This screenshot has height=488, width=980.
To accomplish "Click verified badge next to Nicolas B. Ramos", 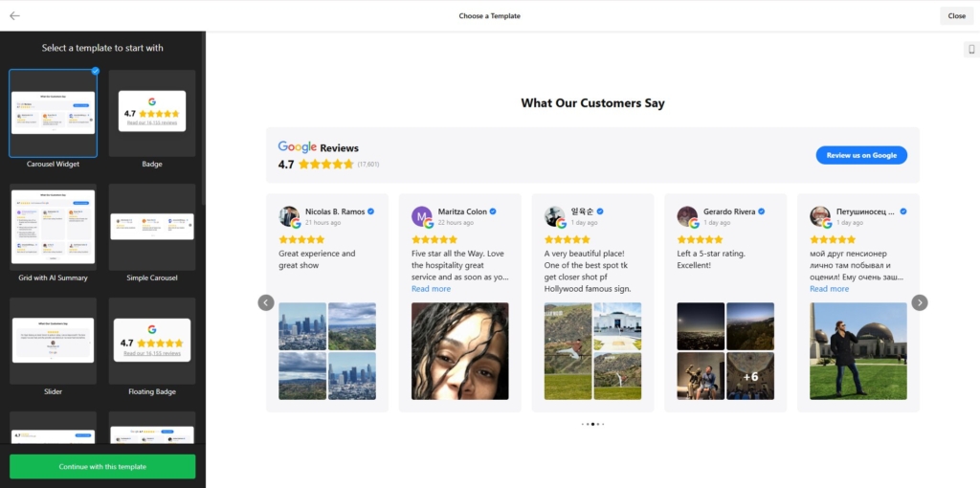I will pos(370,211).
